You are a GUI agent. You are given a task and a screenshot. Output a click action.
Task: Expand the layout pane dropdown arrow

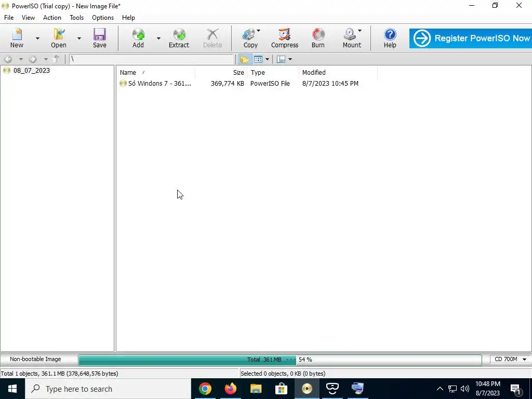pos(290,59)
